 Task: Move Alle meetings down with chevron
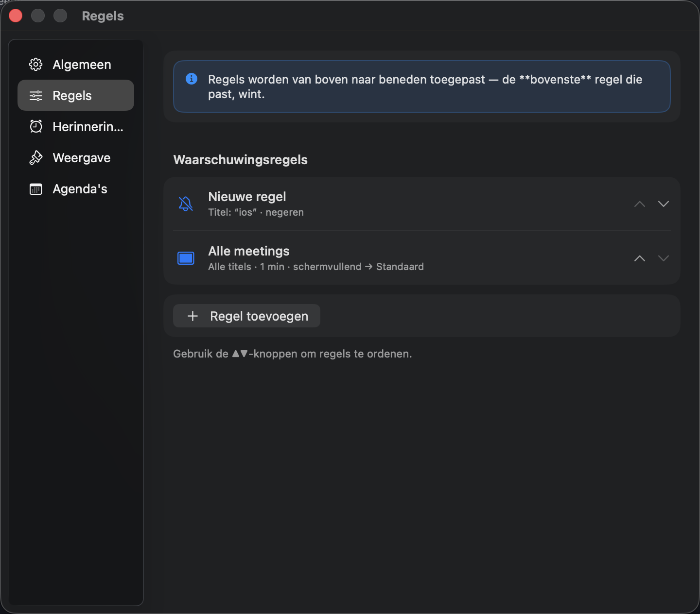point(664,258)
